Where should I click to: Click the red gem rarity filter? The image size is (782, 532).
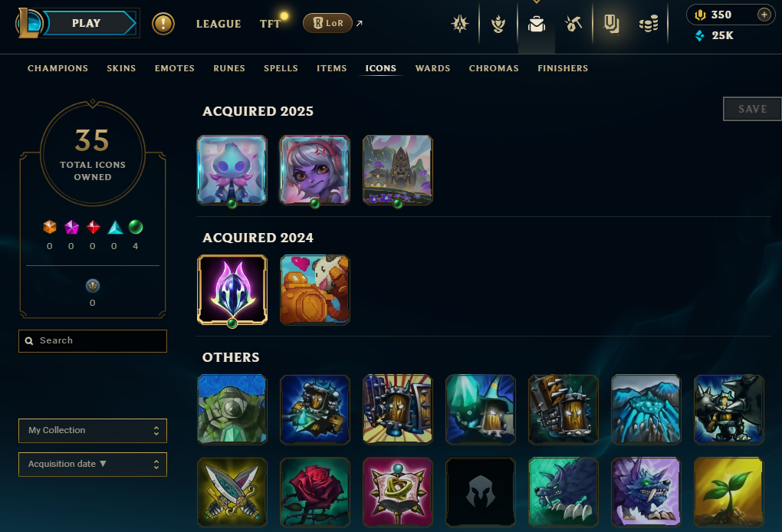(x=93, y=228)
